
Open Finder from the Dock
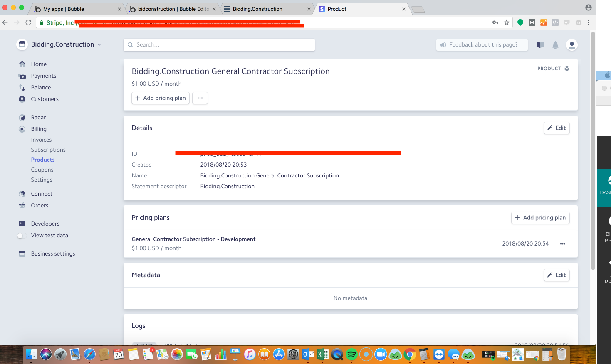31,354
